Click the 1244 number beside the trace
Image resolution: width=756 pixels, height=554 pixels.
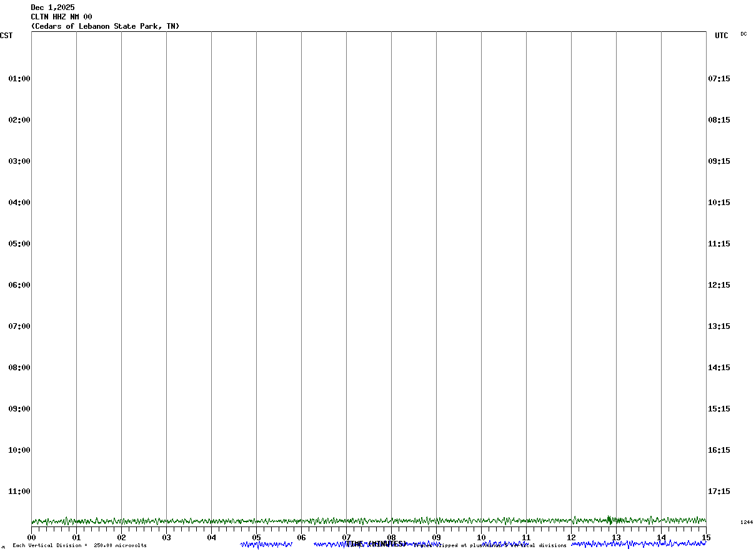tap(747, 522)
